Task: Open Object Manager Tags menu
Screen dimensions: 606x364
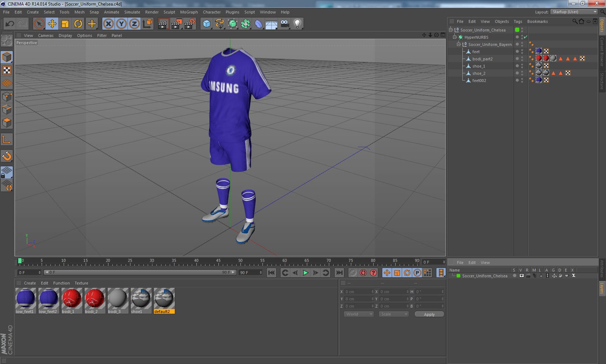Action: click(x=518, y=22)
